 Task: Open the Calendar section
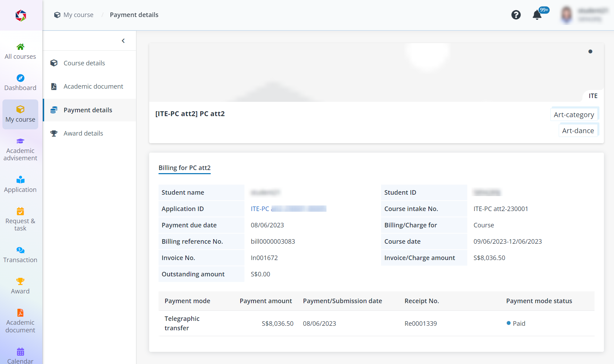(x=20, y=354)
